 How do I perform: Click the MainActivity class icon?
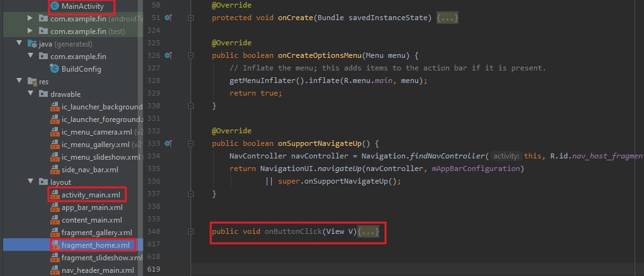[54, 6]
